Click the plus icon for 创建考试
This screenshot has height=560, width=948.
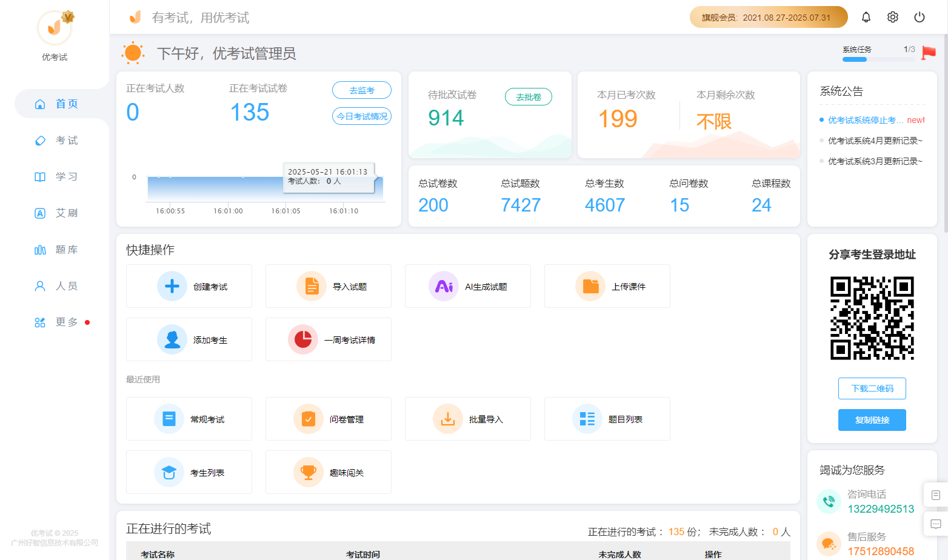click(x=172, y=286)
